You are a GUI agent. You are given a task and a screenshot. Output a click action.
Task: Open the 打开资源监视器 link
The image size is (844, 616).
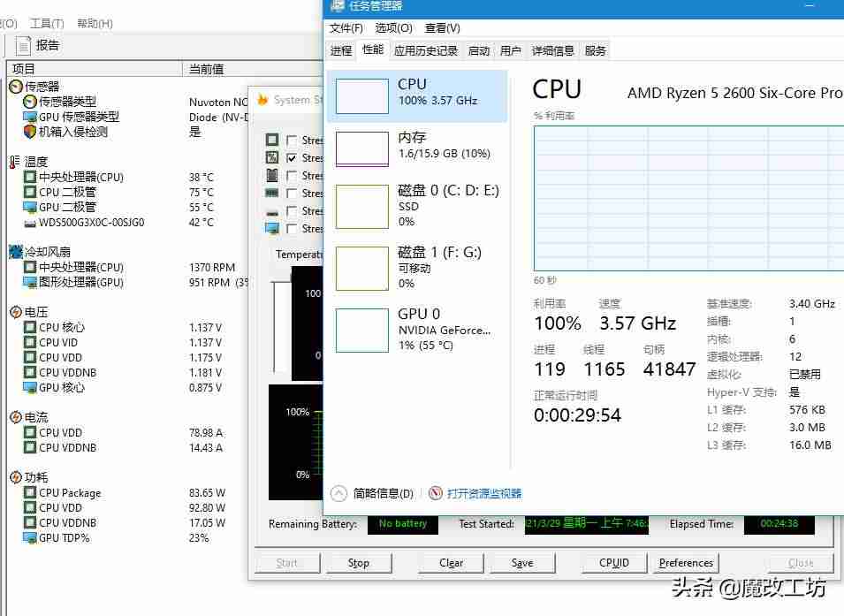click(x=484, y=493)
